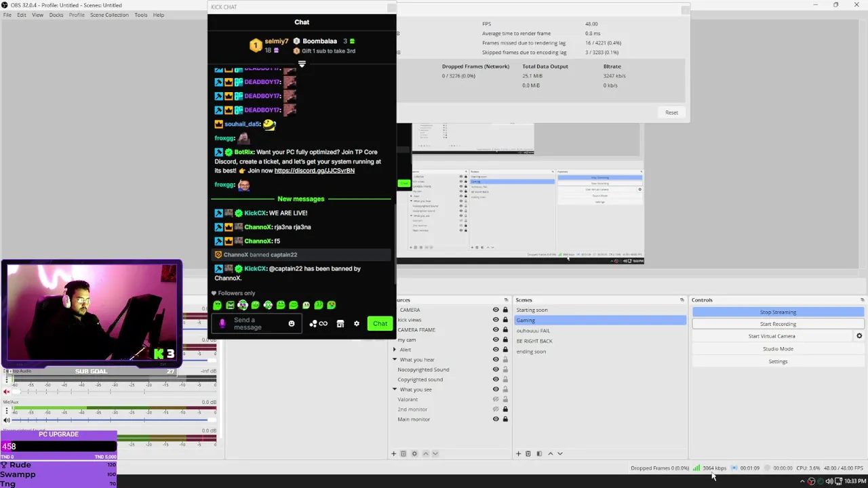Open chat settings gear icon
Image resolution: width=868 pixels, height=488 pixels.
tap(357, 324)
